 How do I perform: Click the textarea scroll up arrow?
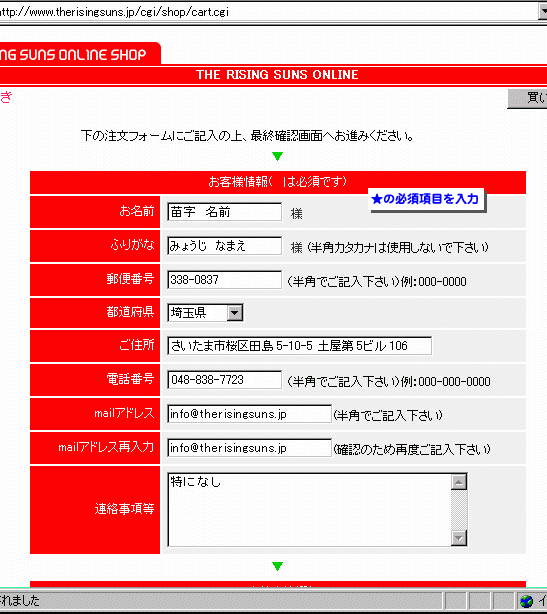click(x=459, y=482)
